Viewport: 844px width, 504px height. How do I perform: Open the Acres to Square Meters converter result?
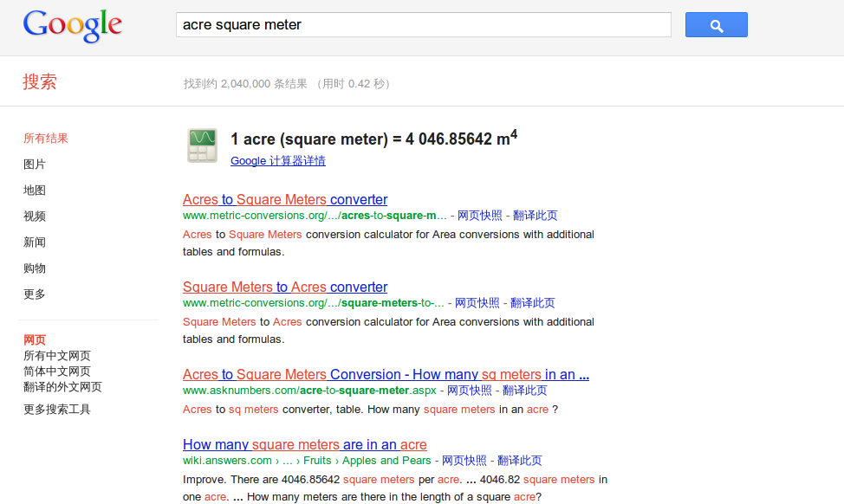[x=284, y=199]
